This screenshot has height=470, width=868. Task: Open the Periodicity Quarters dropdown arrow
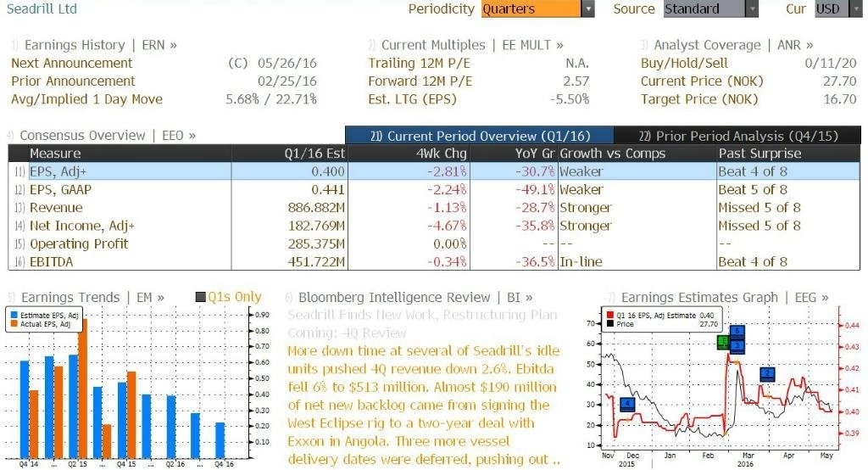[x=588, y=8]
